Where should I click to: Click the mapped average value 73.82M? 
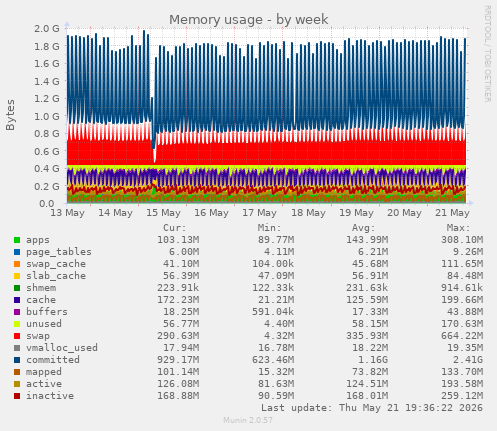[x=370, y=372]
